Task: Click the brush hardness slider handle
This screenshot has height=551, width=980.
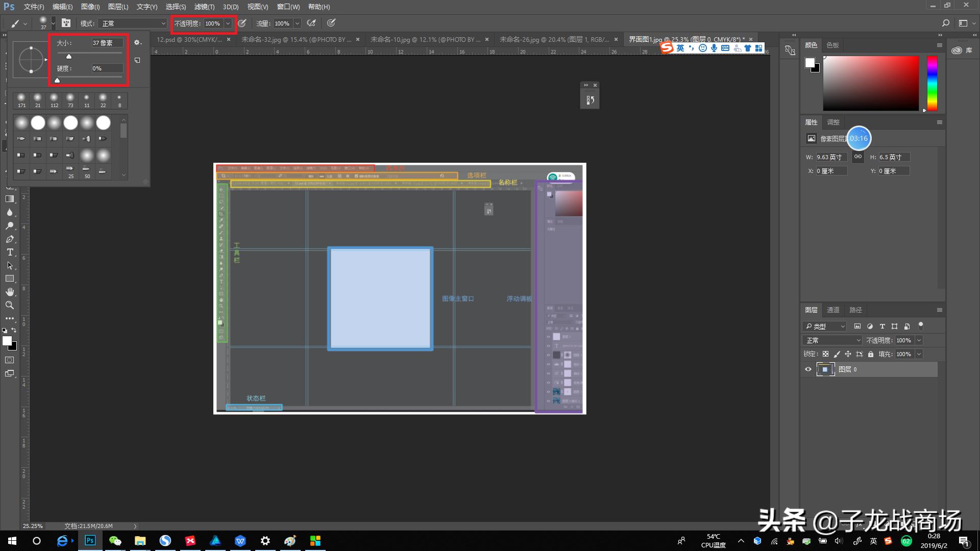Action: (x=57, y=81)
